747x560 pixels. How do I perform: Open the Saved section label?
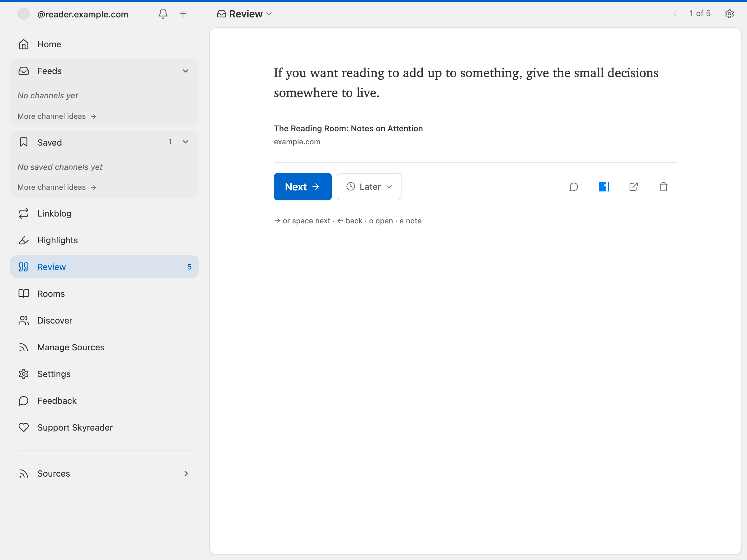click(x=49, y=142)
